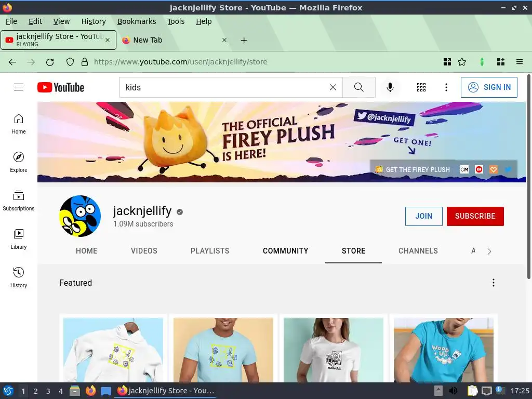The image size is (532, 399).
Task: Open the blue 'Woop Up' shirt thumbnail
Action: pyautogui.click(x=444, y=350)
